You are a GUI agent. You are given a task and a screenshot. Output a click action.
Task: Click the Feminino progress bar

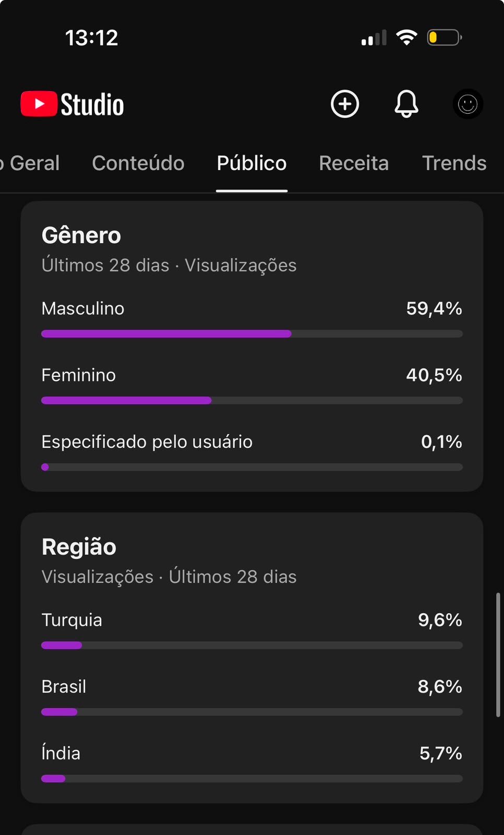252,401
